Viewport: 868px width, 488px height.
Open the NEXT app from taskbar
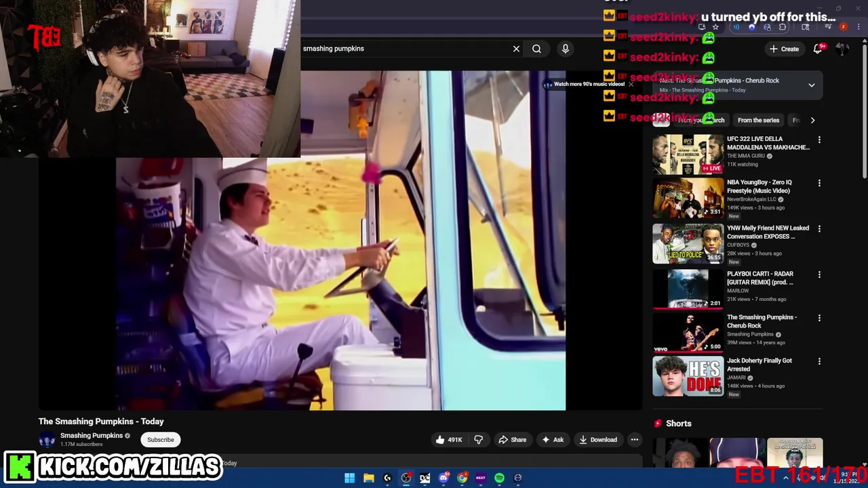tap(481, 478)
